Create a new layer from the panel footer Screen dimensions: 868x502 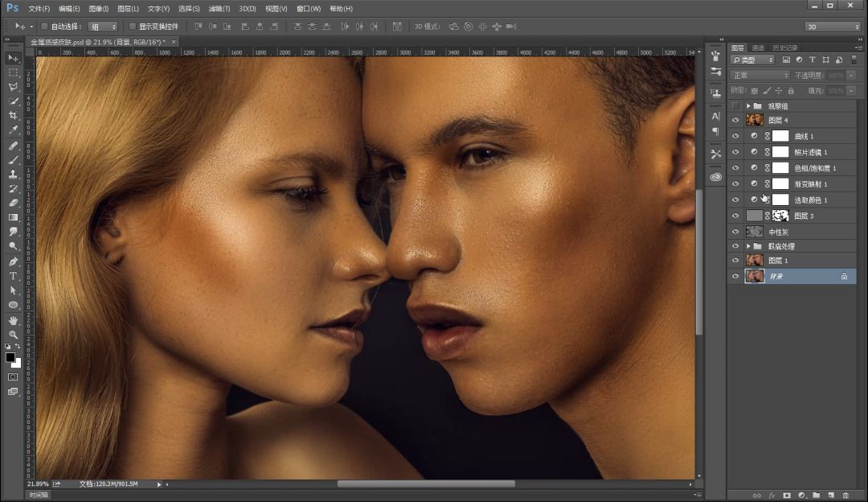830,496
